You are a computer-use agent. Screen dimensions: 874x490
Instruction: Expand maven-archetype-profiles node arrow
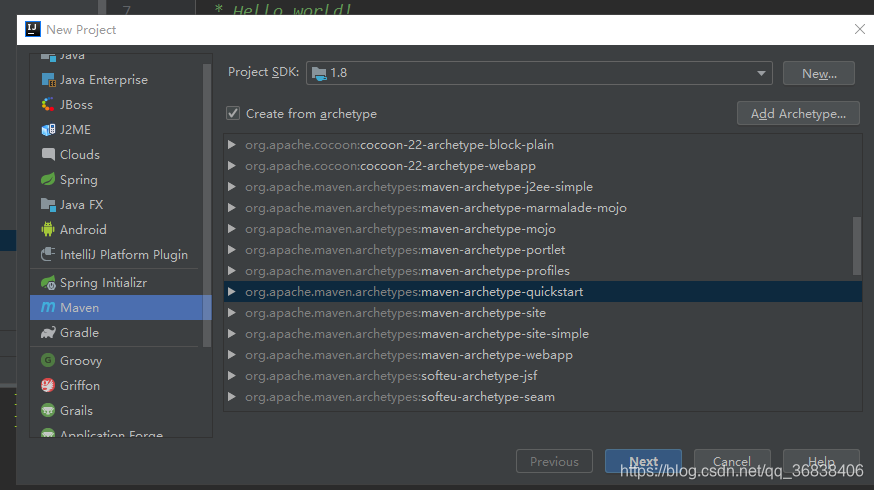point(231,271)
